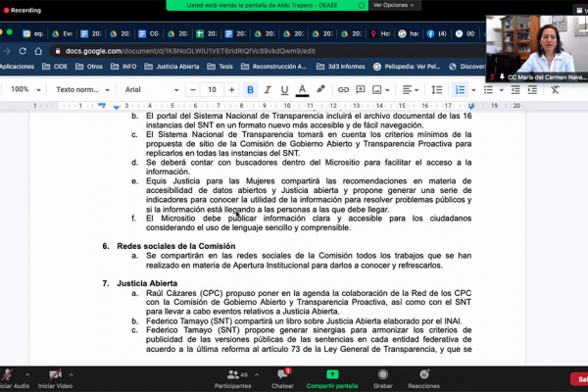Click the Iniciar Video camera button
The image size is (588, 392).
pos(55,379)
